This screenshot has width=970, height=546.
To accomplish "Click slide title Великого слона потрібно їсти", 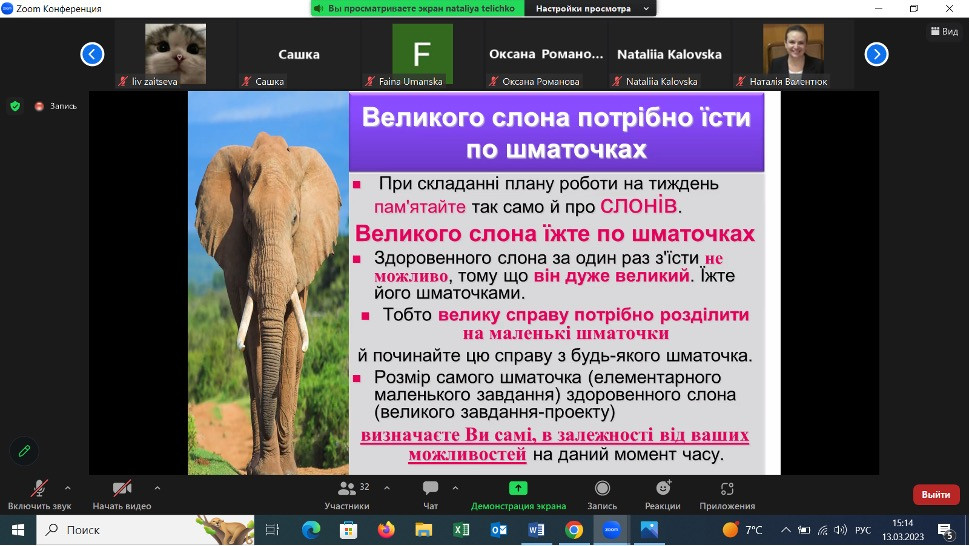I will click(x=556, y=132).
